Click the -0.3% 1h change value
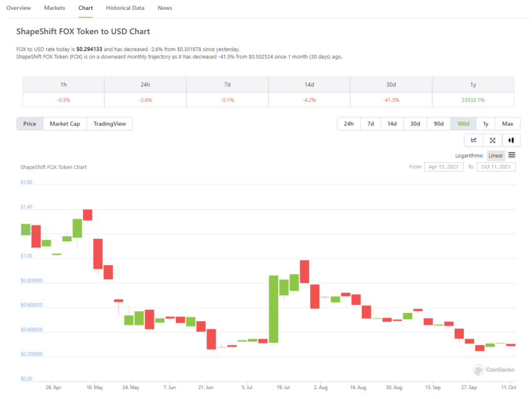532x399 pixels. click(x=64, y=100)
